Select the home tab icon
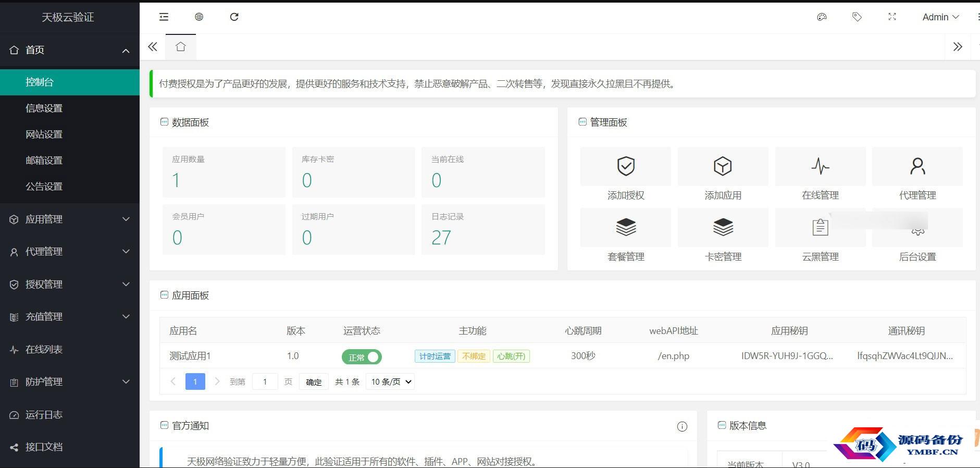The height and width of the screenshot is (468, 980). tap(181, 47)
